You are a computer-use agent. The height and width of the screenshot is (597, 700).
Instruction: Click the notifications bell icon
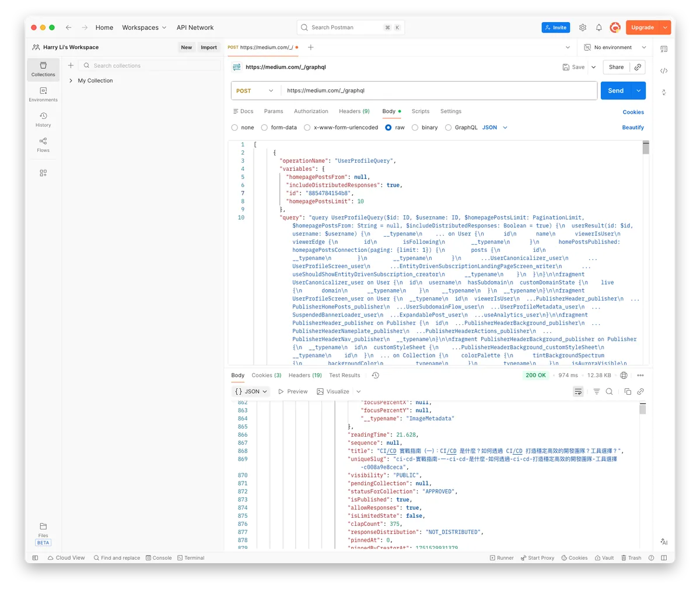pyautogui.click(x=598, y=27)
